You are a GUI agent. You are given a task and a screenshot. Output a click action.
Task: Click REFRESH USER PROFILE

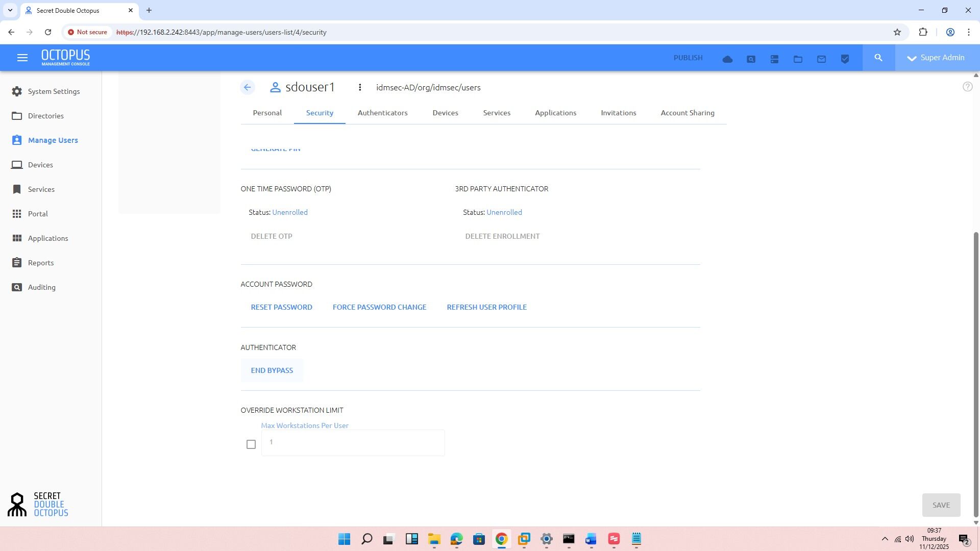pos(486,307)
